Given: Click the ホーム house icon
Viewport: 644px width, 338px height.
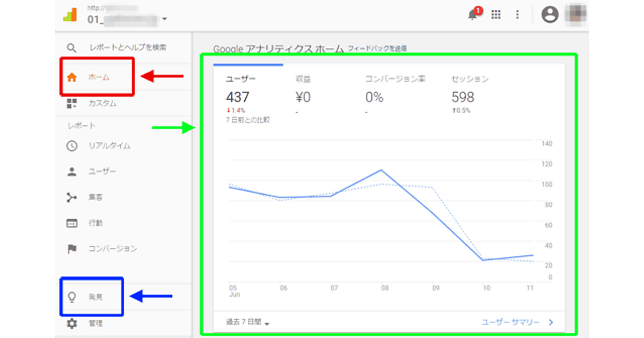Looking at the screenshot, I should (x=72, y=77).
